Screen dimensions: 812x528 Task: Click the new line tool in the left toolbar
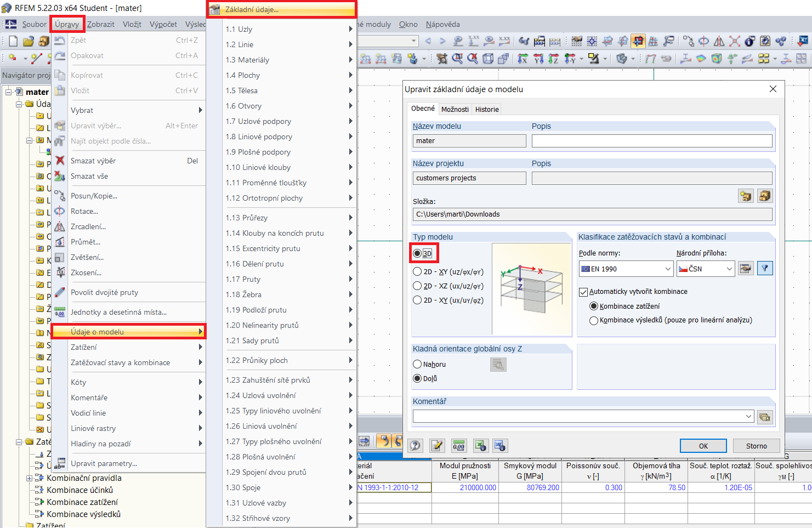click(37, 58)
